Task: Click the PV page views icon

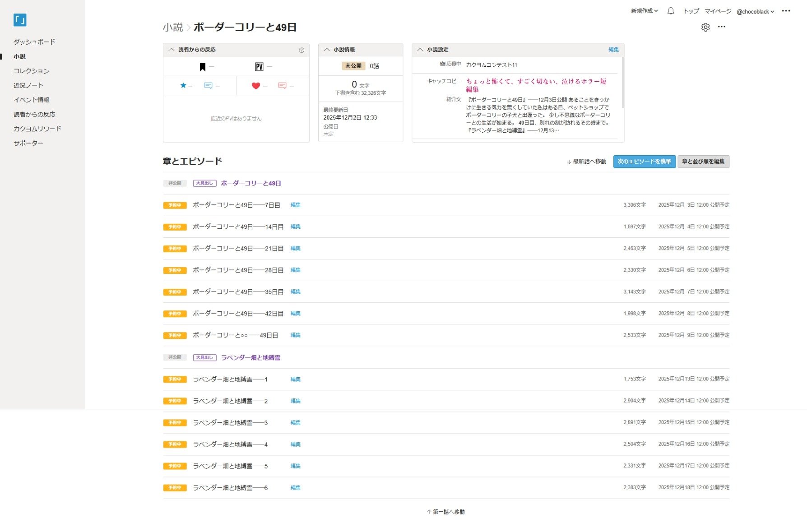Action: [259, 67]
